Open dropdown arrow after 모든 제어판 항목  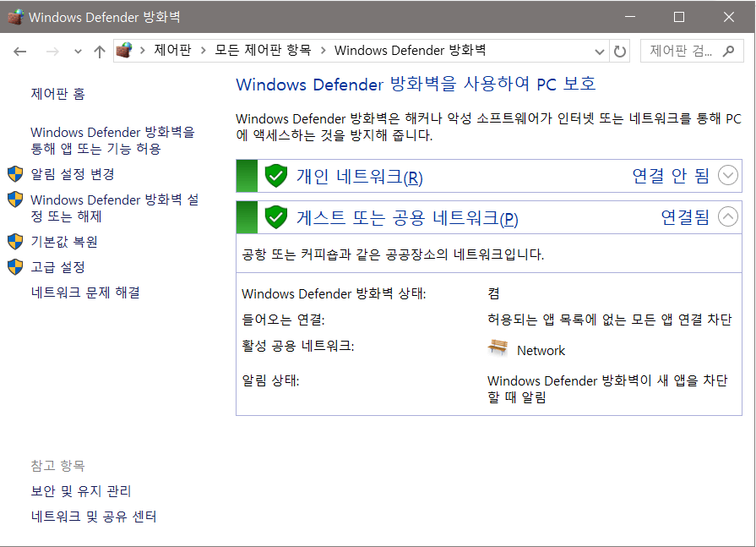(323, 51)
